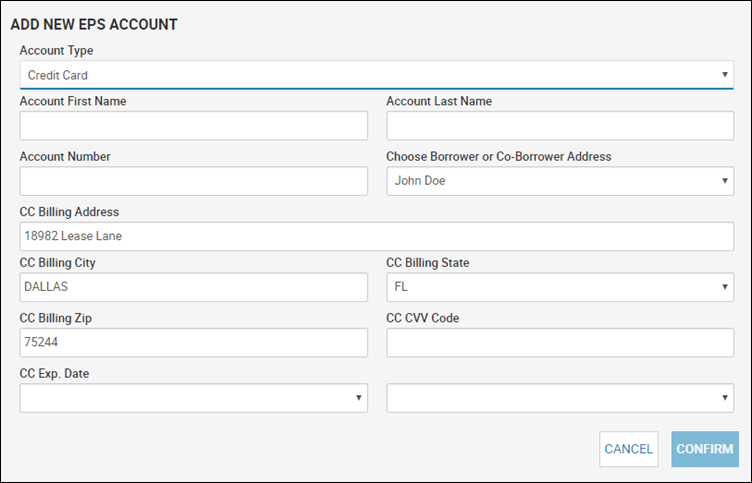Cancel adding the EPS account
752x483 pixels.
629,449
